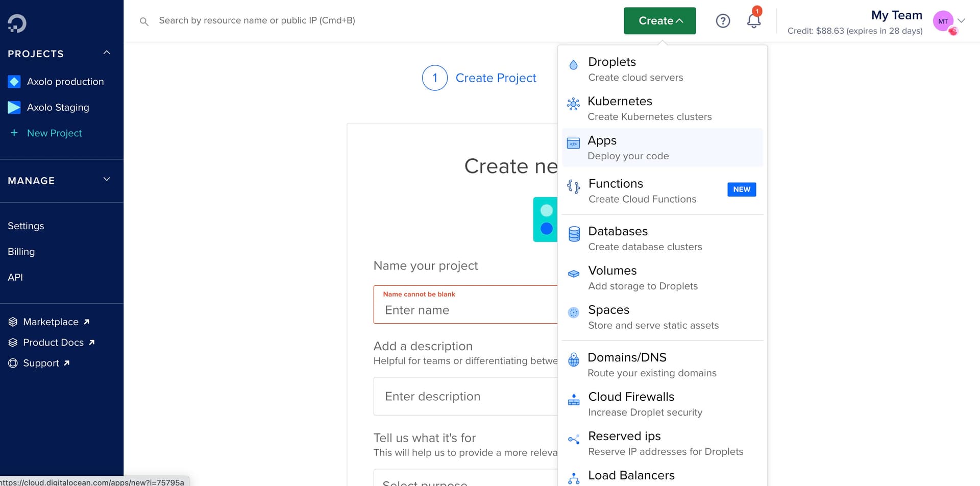
Task: Select Databases from Create menu
Action: [x=662, y=238]
